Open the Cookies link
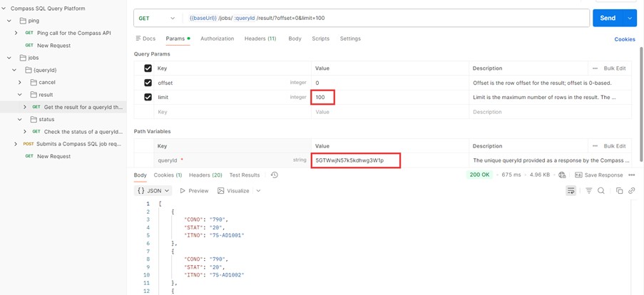The image size is (644, 295). point(624,39)
